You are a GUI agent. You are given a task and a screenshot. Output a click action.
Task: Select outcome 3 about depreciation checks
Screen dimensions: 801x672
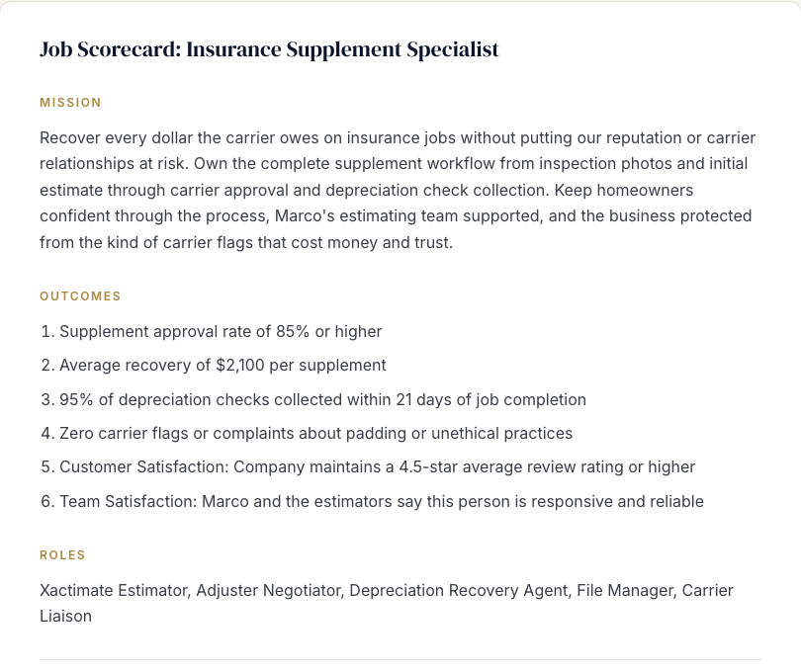click(313, 399)
